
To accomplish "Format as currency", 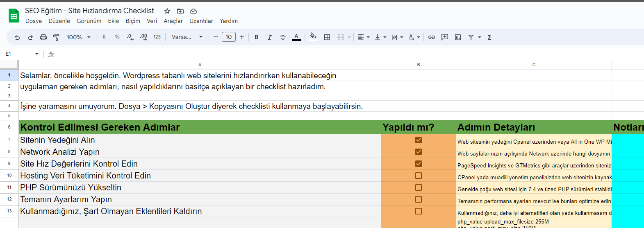I will pyautogui.click(x=104, y=37).
